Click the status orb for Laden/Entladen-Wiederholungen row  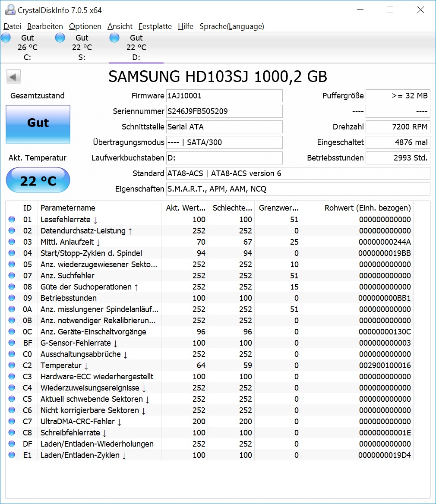(x=12, y=444)
